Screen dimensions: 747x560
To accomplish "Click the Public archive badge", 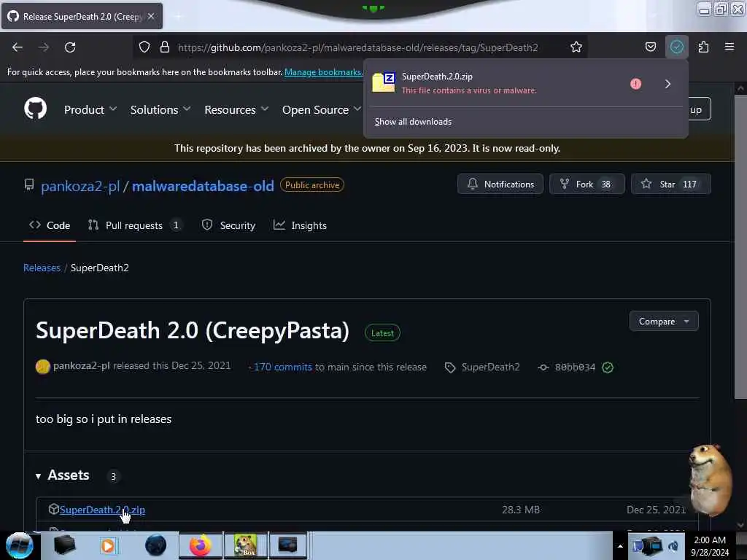I will point(312,184).
